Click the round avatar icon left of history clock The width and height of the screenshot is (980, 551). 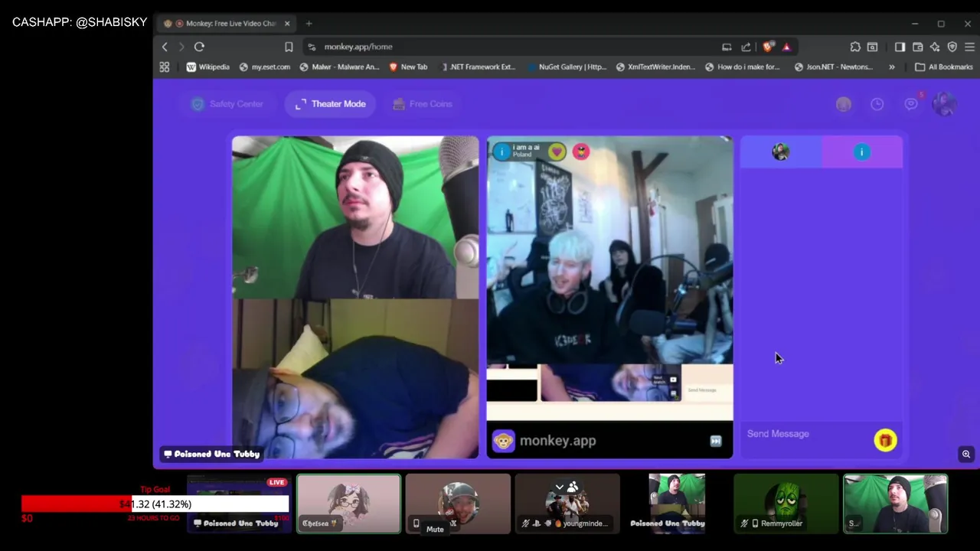844,104
